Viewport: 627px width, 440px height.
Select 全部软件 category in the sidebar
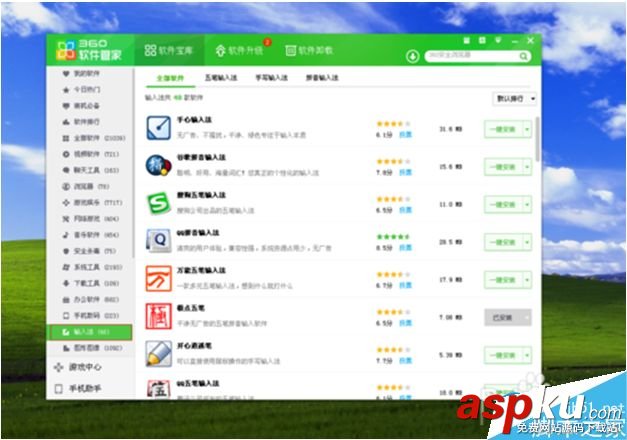coord(94,138)
